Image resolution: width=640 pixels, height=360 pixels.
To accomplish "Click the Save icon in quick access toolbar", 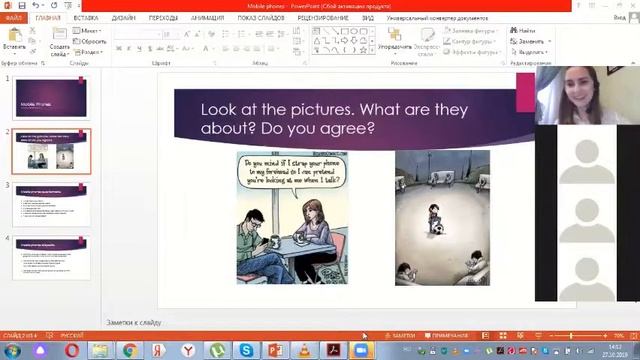I will click(x=22, y=5).
